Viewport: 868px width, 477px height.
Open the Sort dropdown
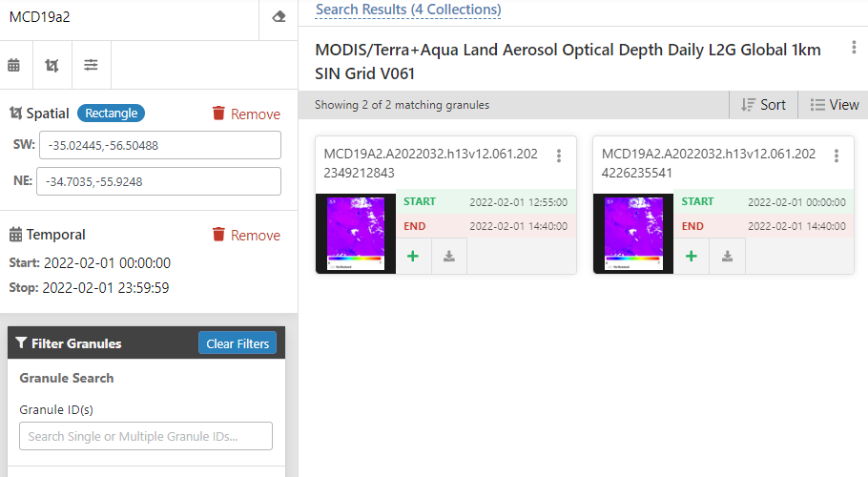[x=763, y=105]
